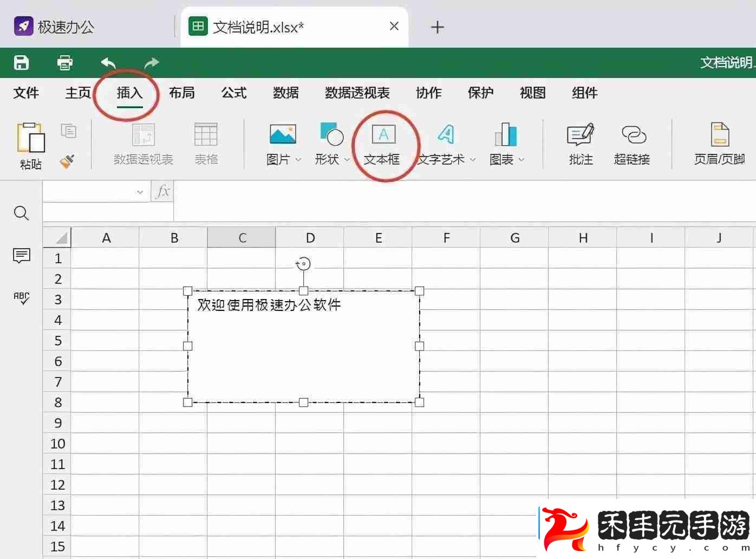Select column A header

tap(106, 237)
